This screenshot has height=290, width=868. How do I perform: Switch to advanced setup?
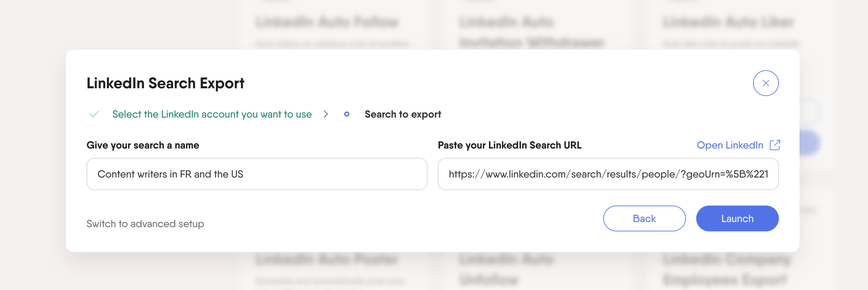tap(145, 224)
